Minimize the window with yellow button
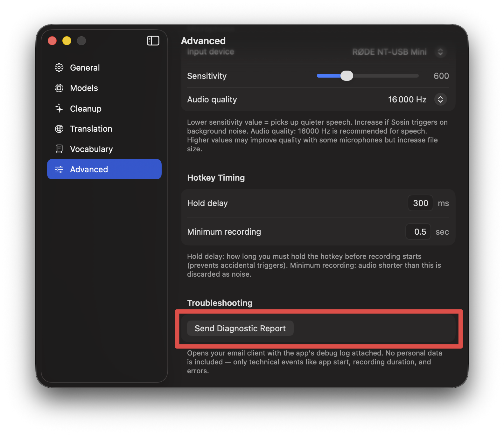This screenshot has height=435, width=504. click(x=67, y=41)
